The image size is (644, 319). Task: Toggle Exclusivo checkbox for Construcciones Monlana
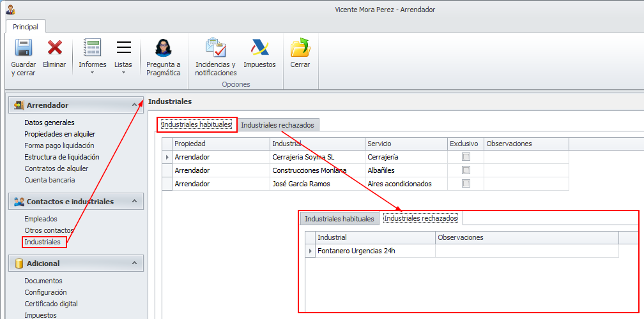click(466, 170)
